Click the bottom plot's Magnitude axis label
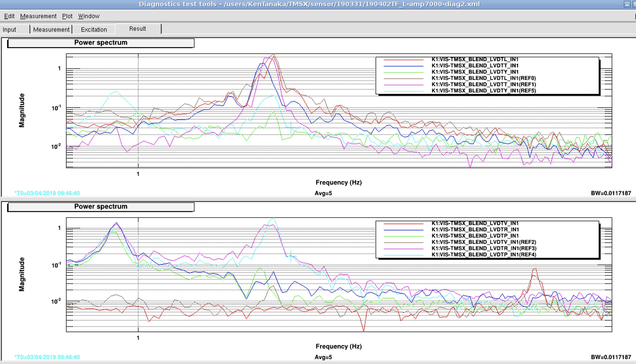This screenshot has height=364, width=636. tap(22, 274)
